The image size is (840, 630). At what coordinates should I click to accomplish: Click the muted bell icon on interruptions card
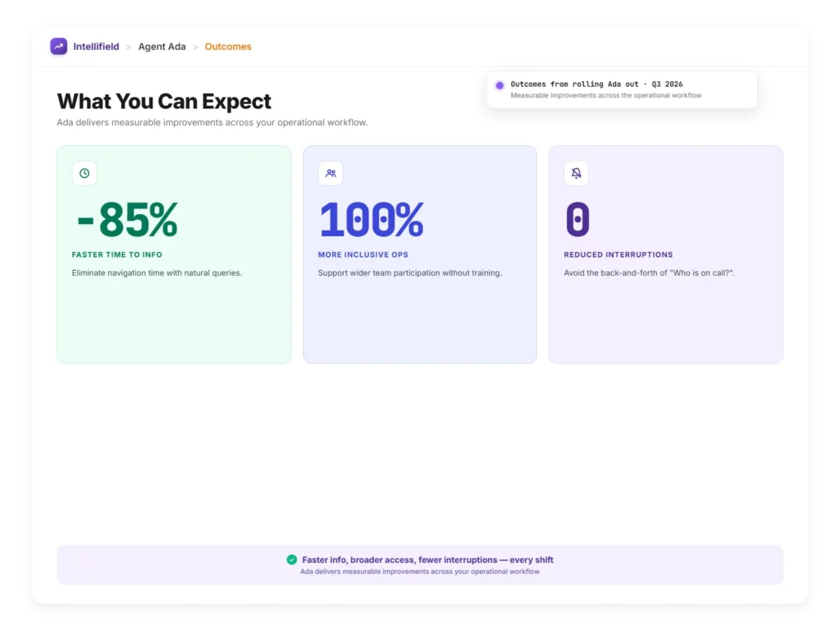tap(576, 173)
